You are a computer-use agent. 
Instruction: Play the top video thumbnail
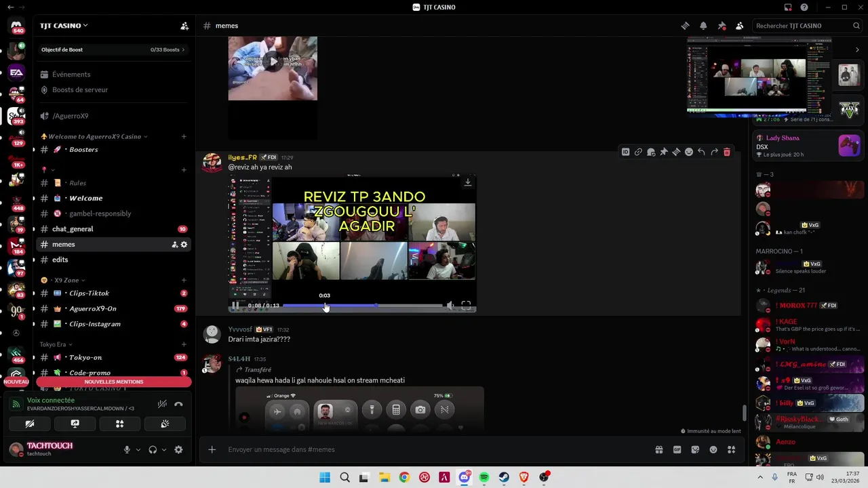[x=273, y=62]
